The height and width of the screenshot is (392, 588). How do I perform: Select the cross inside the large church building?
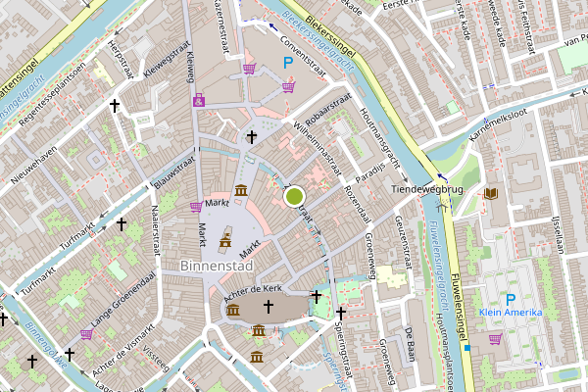click(x=269, y=307)
